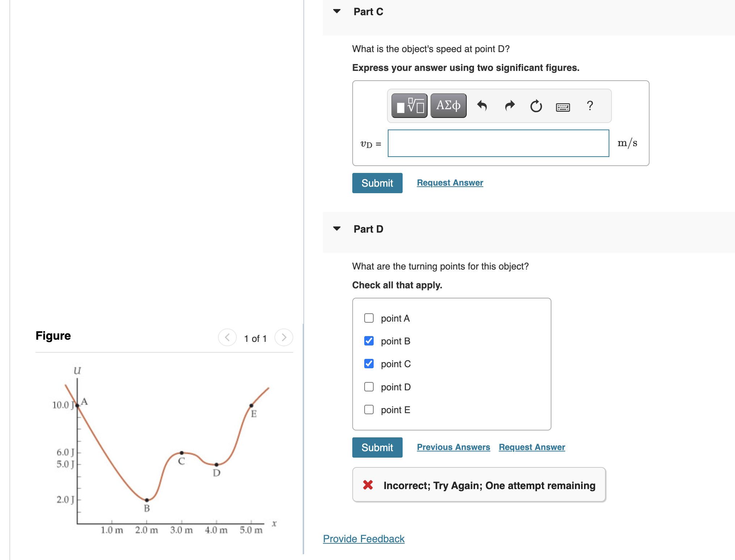Image resolution: width=735 pixels, height=560 pixels.
Task: Check the point E checkbox
Action: tap(368, 409)
